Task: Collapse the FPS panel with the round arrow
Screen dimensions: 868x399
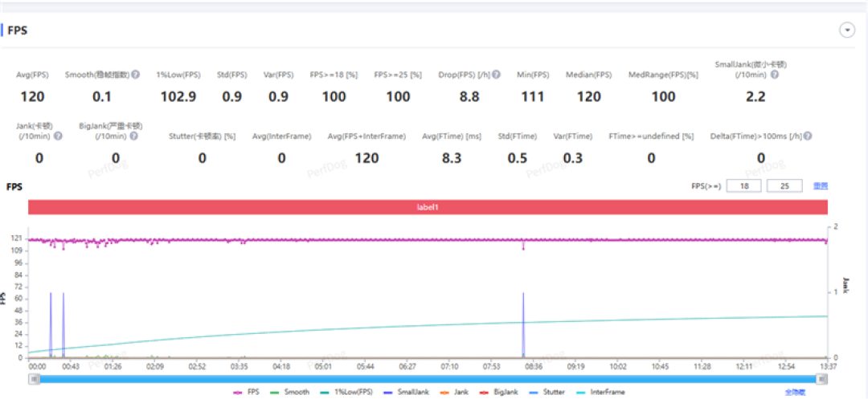Action: point(847,31)
